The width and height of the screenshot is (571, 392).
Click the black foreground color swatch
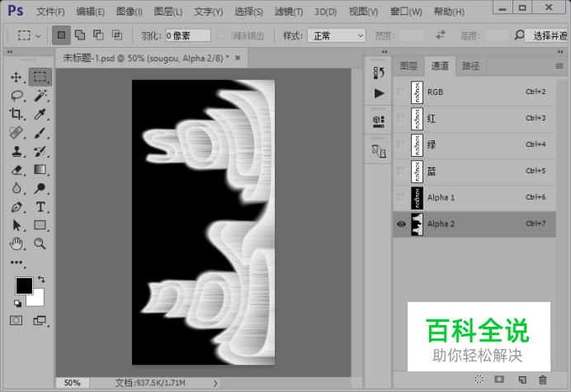tap(22, 284)
